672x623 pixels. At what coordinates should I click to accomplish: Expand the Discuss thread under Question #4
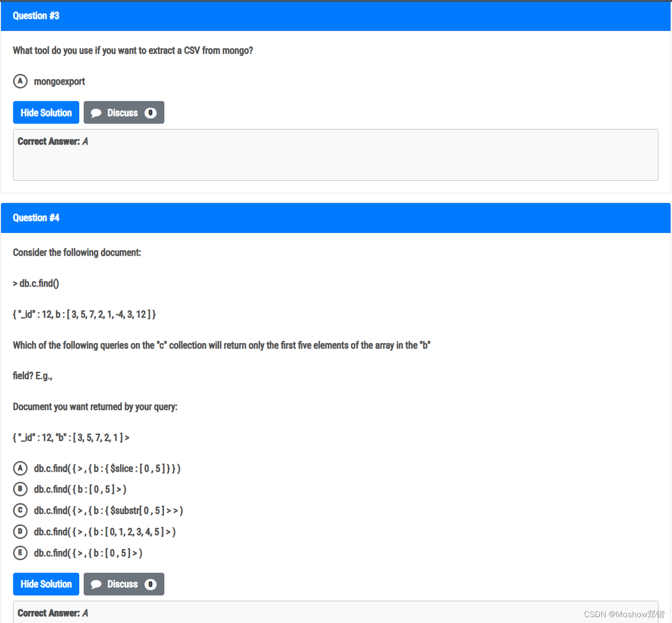[123, 584]
